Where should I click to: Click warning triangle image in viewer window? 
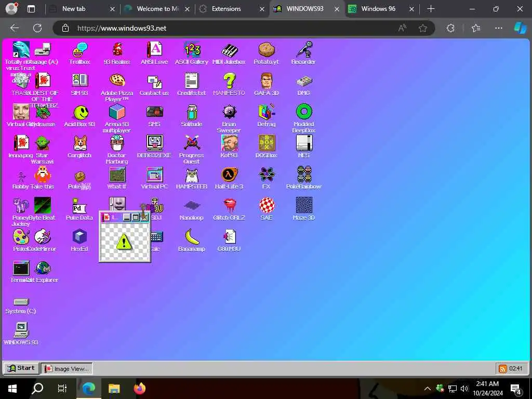124,242
